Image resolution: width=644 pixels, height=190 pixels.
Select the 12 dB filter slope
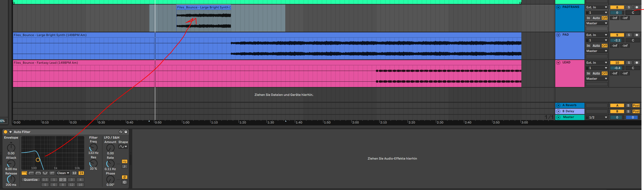[x=74, y=173]
